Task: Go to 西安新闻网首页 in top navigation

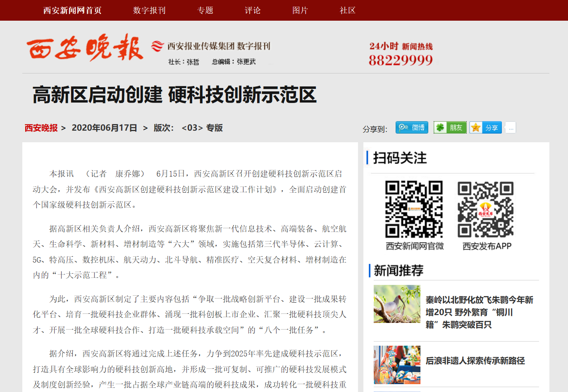Action: click(72, 10)
